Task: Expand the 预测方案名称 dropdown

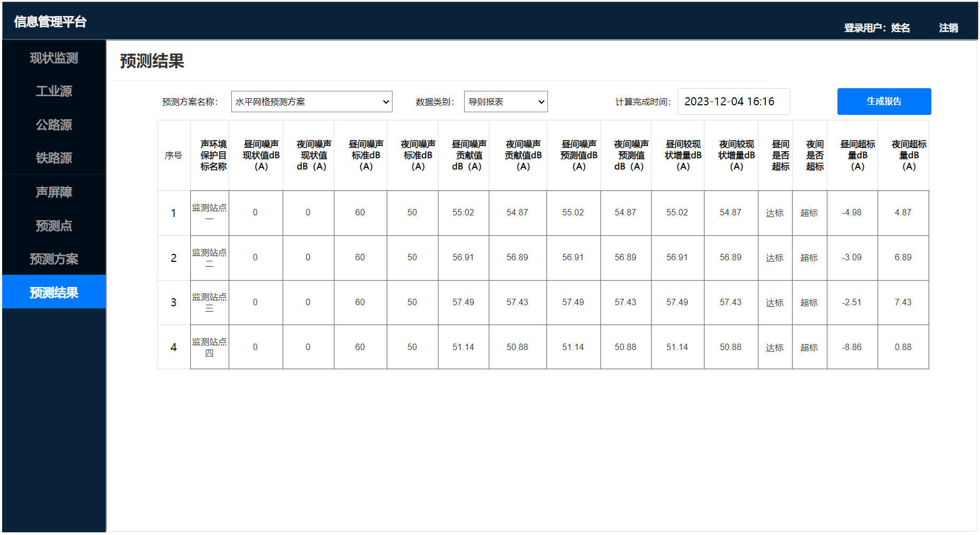Action: coord(311,102)
